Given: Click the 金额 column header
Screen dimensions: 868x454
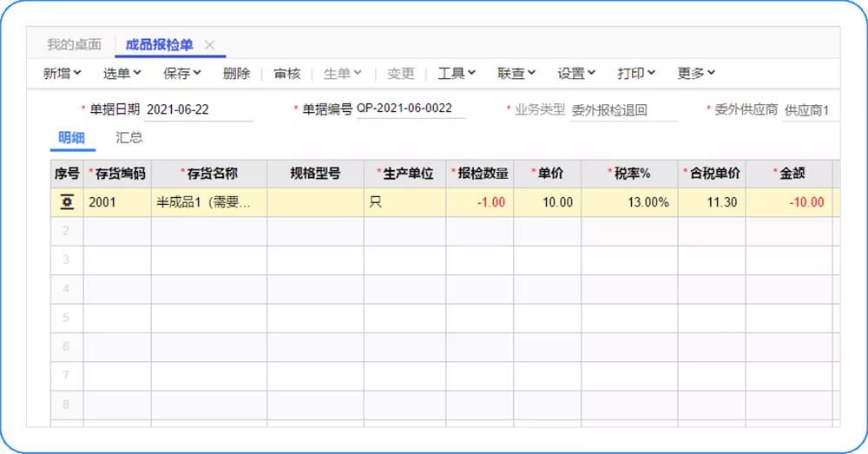Looking at the screenshot, I should tap(789, 174).
